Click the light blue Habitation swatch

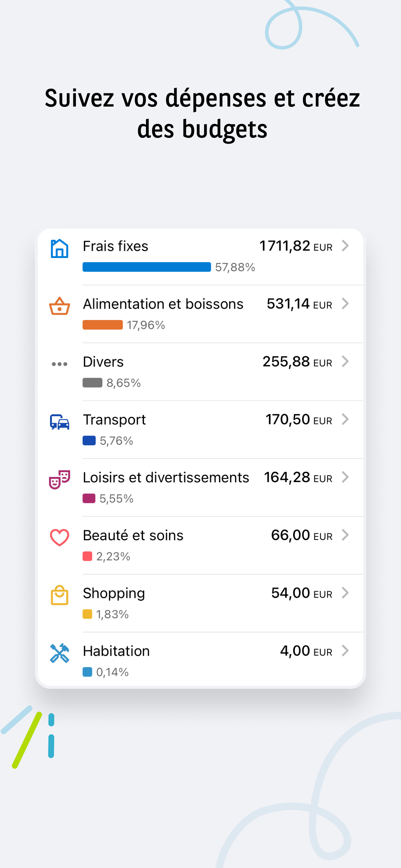pos(87,672)
